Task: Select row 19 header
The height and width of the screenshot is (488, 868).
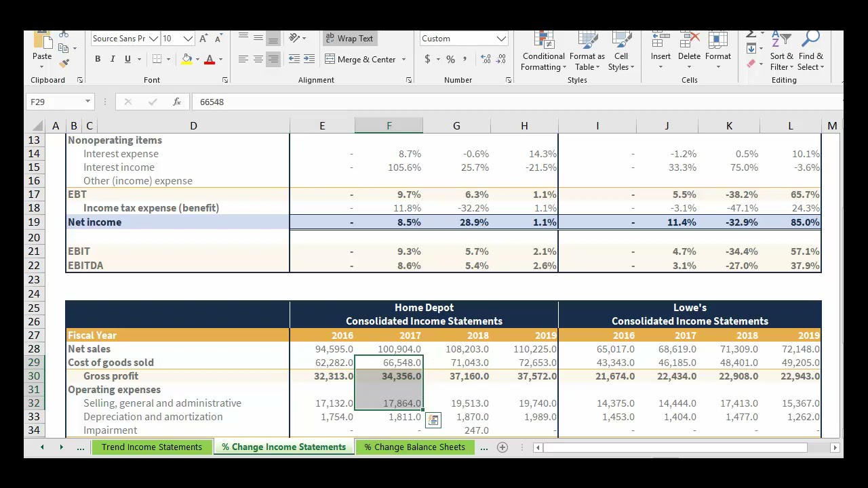Action: point(34,222)
